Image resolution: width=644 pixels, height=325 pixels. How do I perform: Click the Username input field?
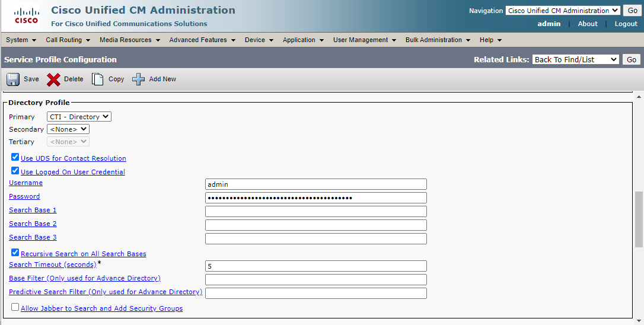coord(316,184)
